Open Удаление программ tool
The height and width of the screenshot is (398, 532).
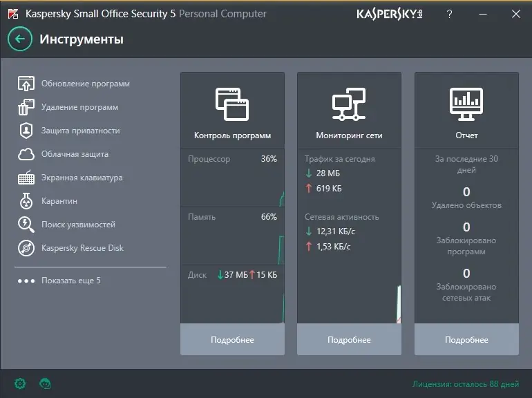click(79, 107)
